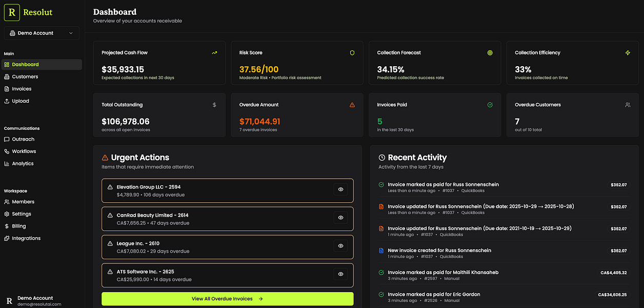Screen dimensions: 644x308
Task: Click View All Overdue Invoices button
Action: click(x=227, y=299)
